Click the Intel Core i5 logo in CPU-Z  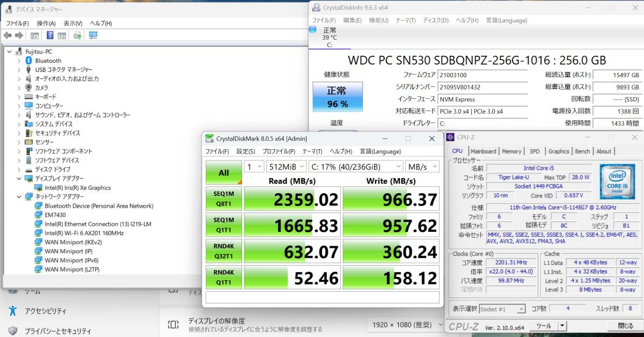point(617,182)
